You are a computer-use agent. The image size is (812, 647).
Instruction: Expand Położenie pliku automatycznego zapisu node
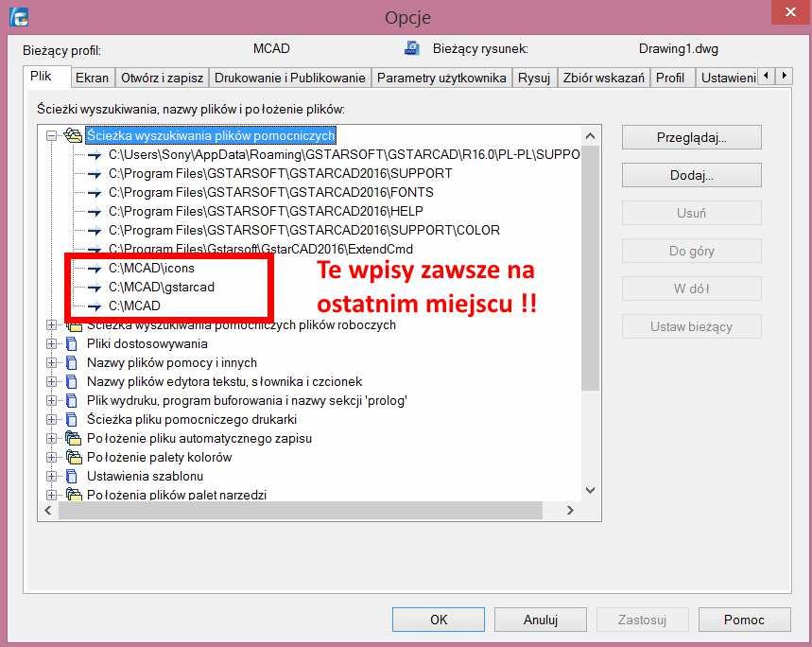tap(51, 439)
